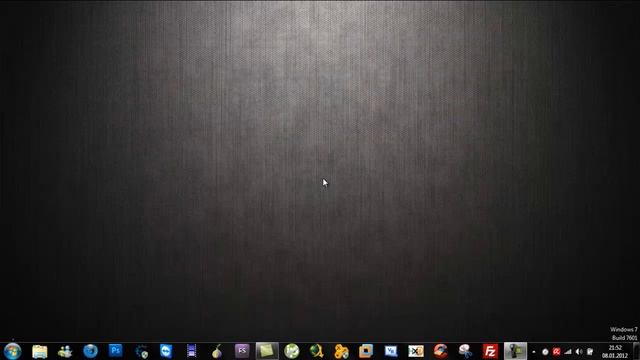This screenshot has height=360, width=640.
Task: Open the Windows Start menu orb
Action: point(13,351)
